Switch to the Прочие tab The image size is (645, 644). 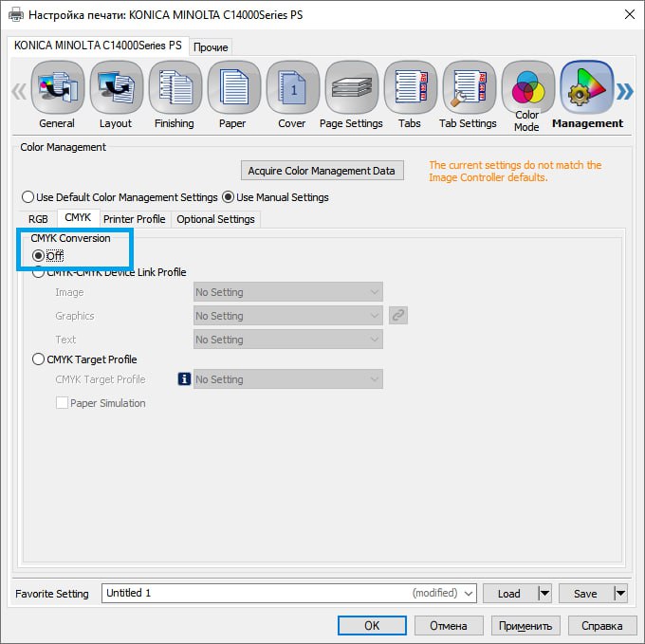tap(211, 47)
